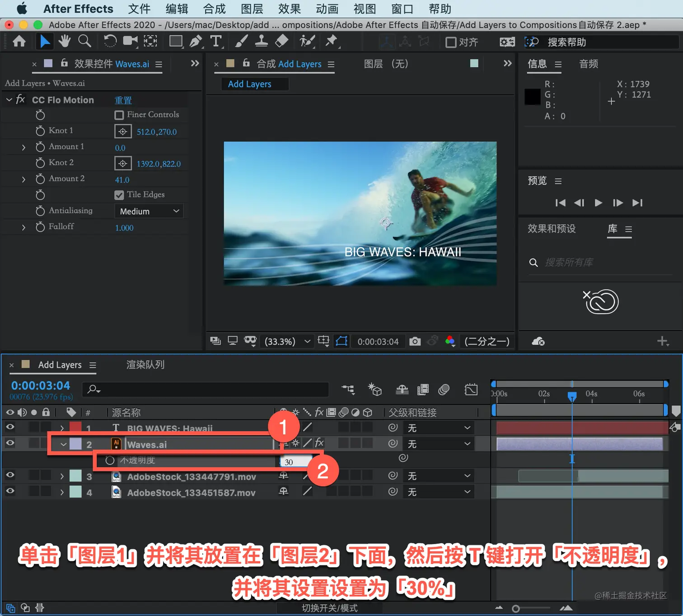Select the Rotation tool
The height and width of the screenshot is (616, 683).
point(110,42)
